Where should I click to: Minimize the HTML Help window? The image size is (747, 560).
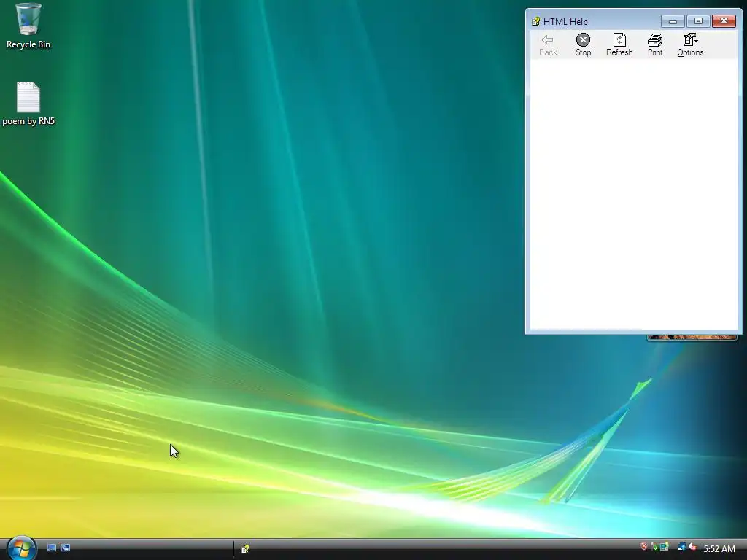click(673, 21)
